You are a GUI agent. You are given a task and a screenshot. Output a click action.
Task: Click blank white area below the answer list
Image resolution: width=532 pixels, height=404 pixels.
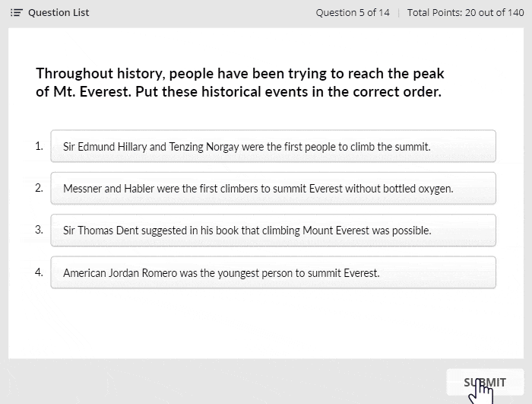click(x=266, y=323)
